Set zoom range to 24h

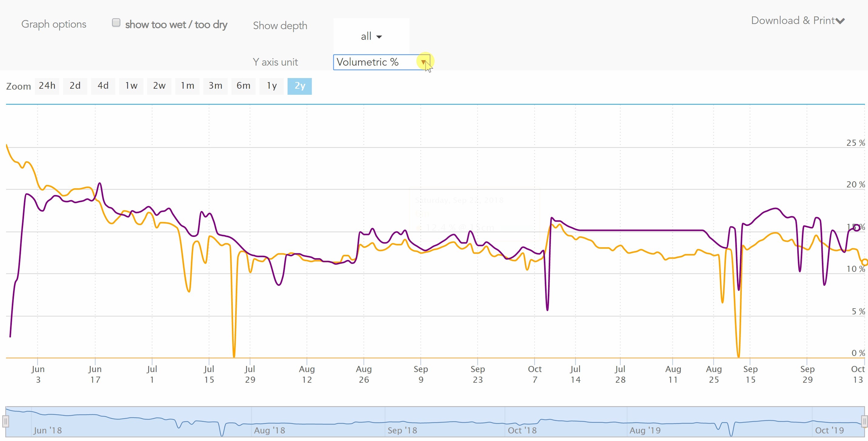pyautogui.click(x=47, y=86)
